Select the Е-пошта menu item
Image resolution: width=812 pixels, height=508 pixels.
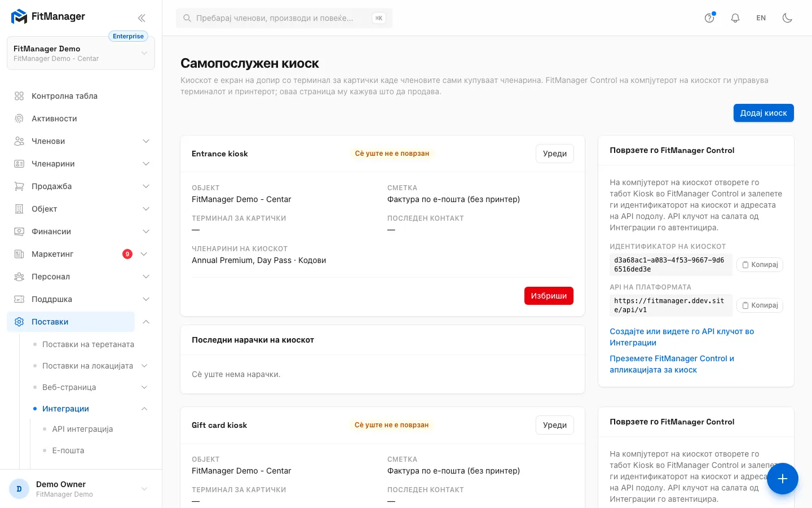pos(68,450)
